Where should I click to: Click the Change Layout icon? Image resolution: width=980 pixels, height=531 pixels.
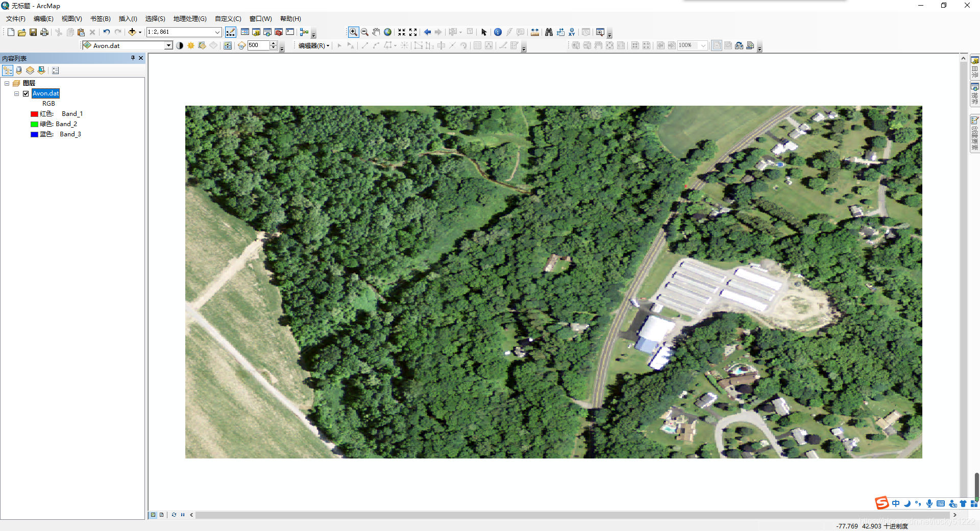(739, 45)
